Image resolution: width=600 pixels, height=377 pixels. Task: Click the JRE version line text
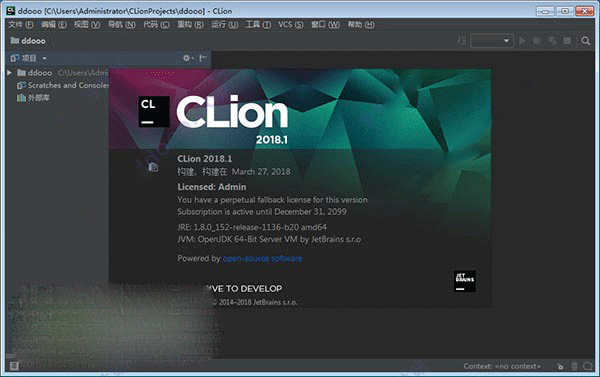[x=252, y=227]
